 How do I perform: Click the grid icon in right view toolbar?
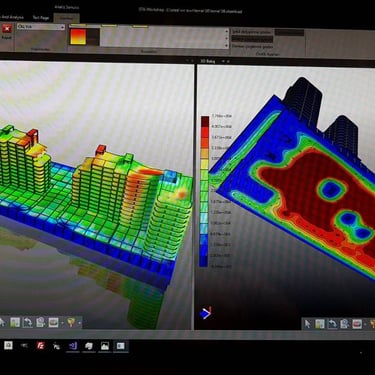(320, 324)
